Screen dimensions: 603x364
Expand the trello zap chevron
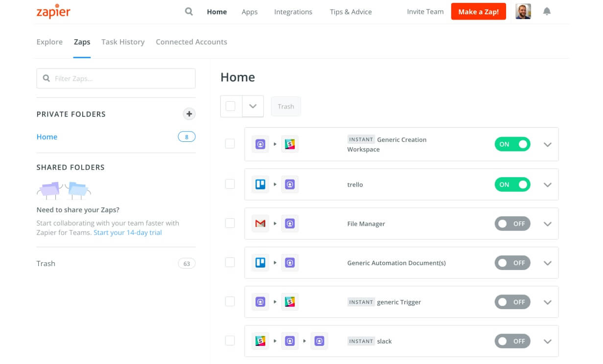click(x=548, y=185)
